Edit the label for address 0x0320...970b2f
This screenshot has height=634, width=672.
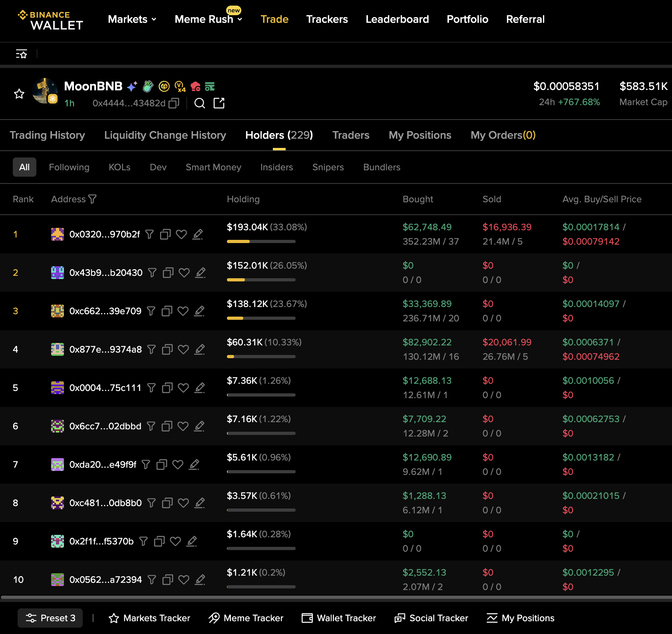pyautogui.click(x=198, y=234)
